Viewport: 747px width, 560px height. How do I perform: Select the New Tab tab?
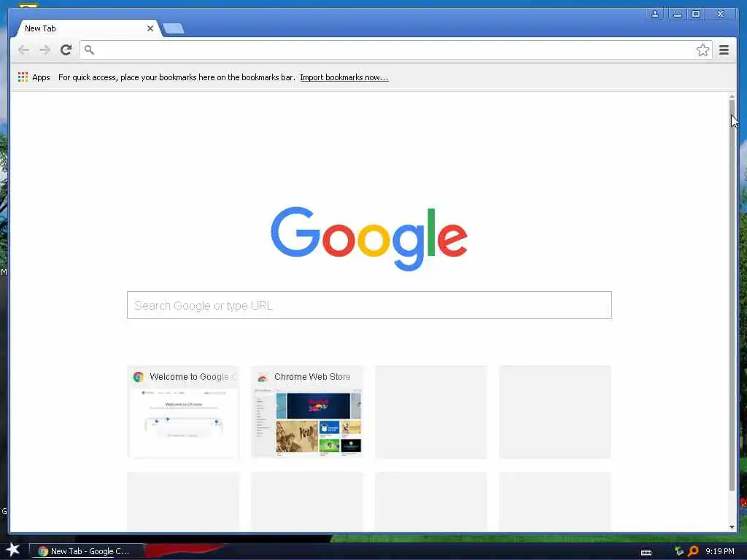click(x=86, y=28)
